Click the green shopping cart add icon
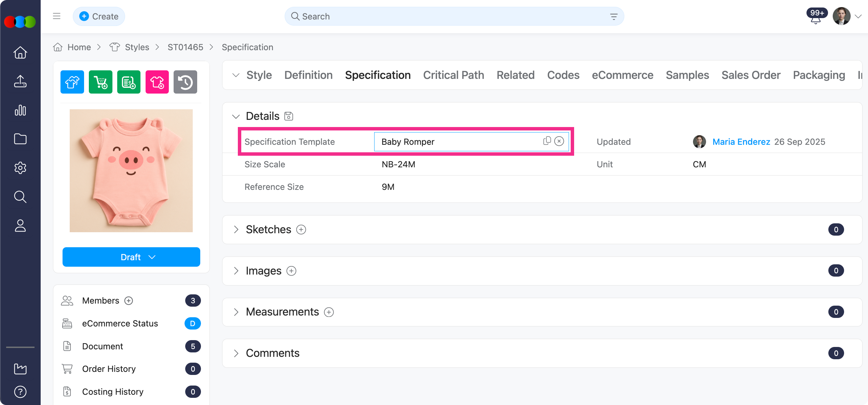The width and height of the screenshot is (868, 405). point(100,82)
